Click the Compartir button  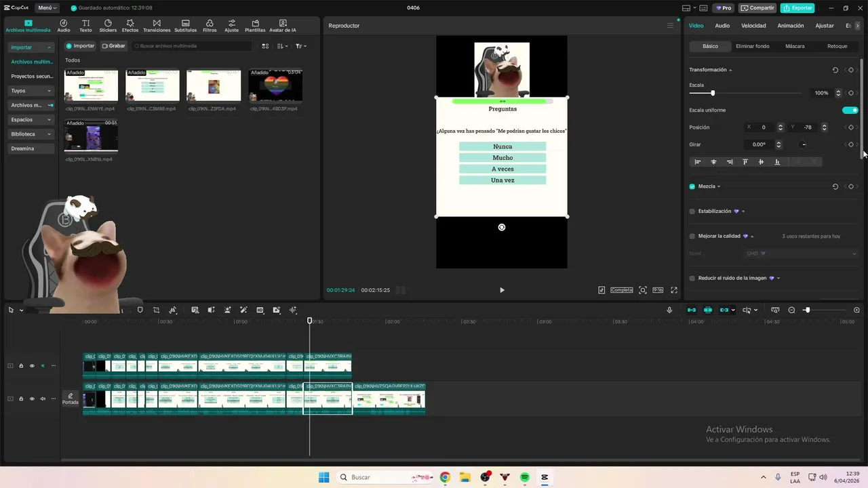pyautogui.click(x=757, y=8)
